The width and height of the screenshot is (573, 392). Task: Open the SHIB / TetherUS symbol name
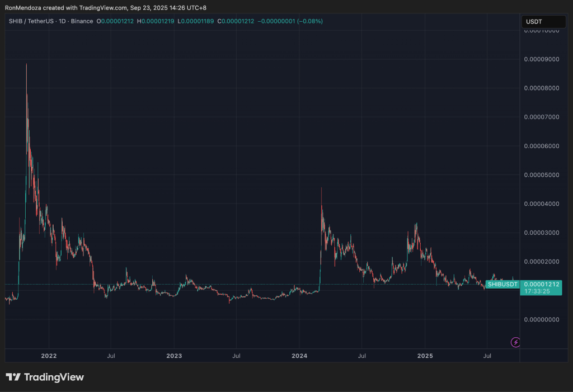tap(31, 21)
